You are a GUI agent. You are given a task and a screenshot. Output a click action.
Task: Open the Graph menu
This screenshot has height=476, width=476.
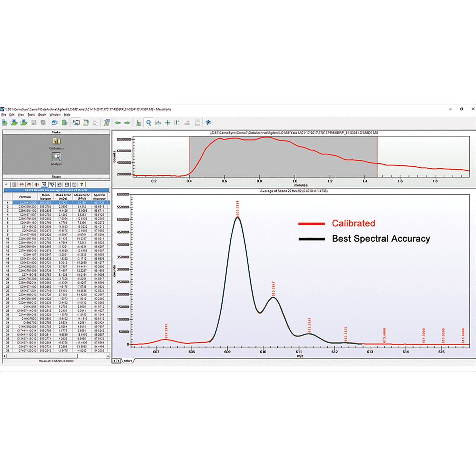pyautogui.click(x=42, y=115)
